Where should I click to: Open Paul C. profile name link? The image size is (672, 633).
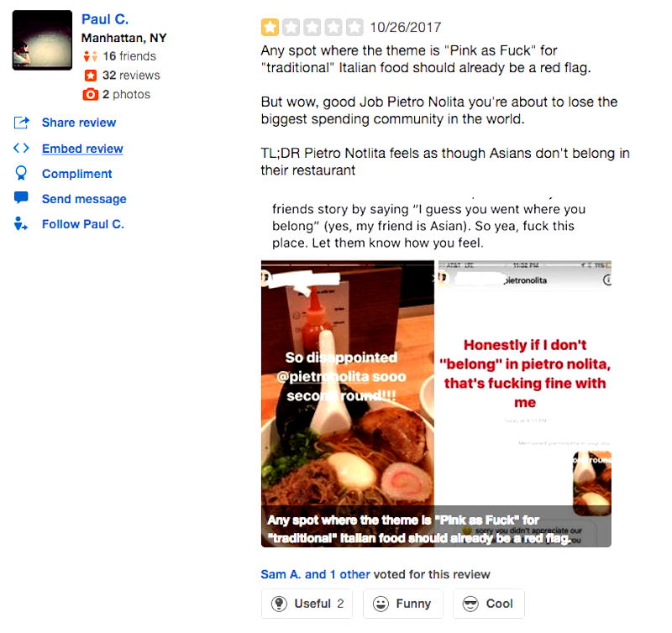(105, 19)
